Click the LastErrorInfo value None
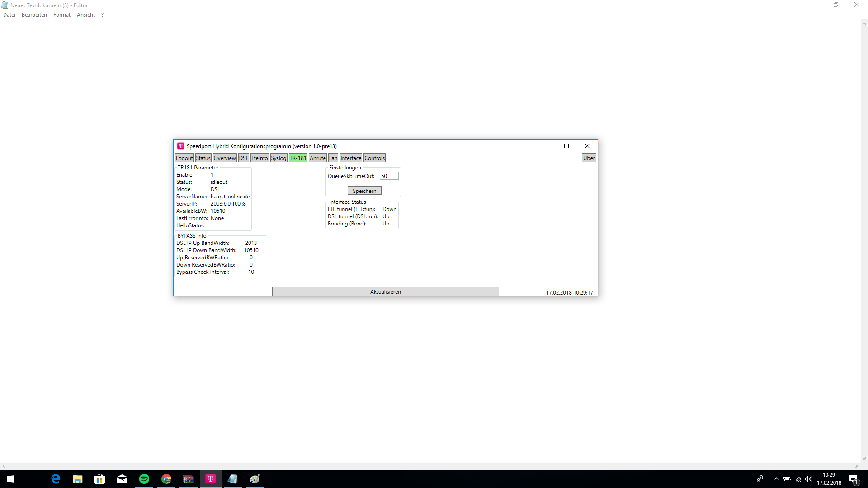Image resolution: width=868 pixels, height=488 pixels. click(x=217, y=218)
